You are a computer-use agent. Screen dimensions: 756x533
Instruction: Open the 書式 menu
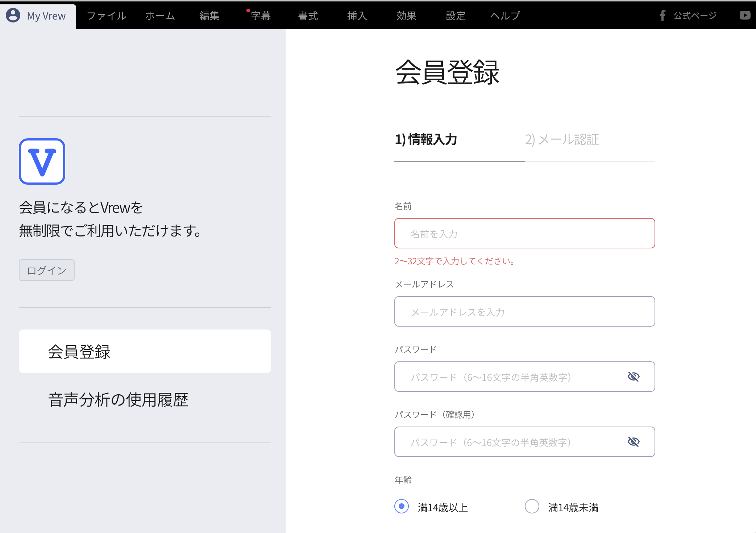point(308,16)
